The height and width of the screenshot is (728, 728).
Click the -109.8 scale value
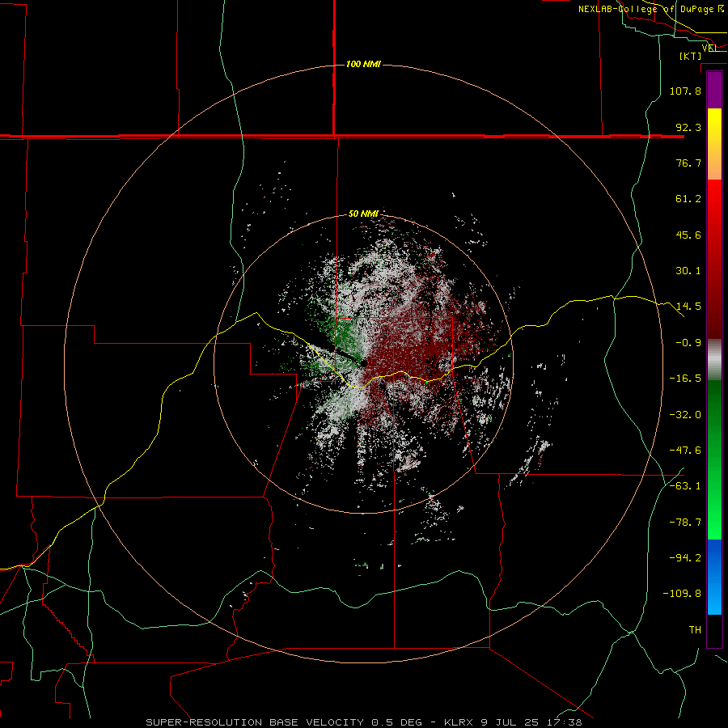click(682, 594)
